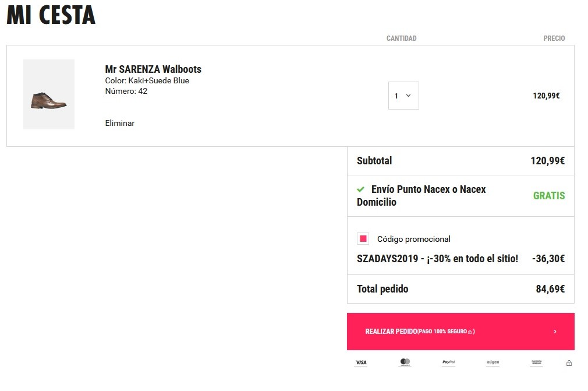This screenshot has width=588, height=391.
Task: Click the MI CESTA heading
Action: pos(51,16)
